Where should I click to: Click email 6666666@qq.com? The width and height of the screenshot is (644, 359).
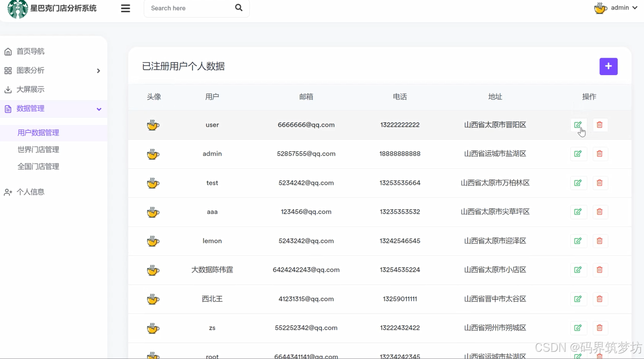[x=306, y=125]
